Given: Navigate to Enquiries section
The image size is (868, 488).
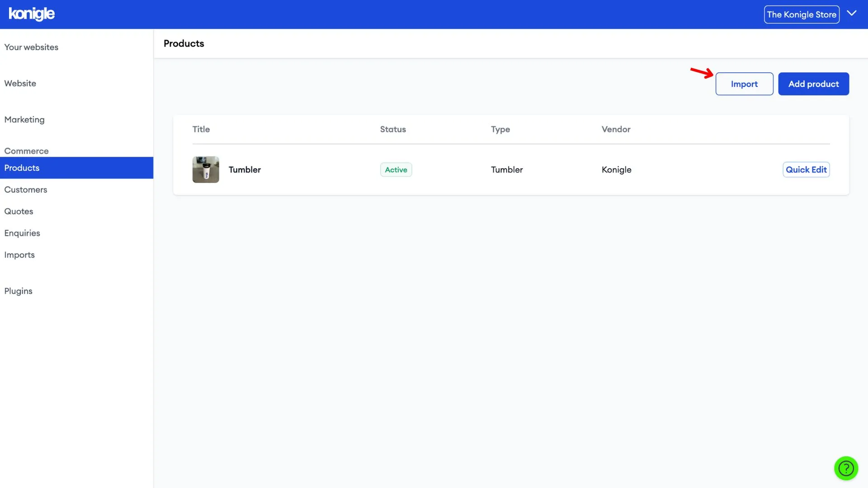Looking at the screenshot, I should click(x=21, y=233).
